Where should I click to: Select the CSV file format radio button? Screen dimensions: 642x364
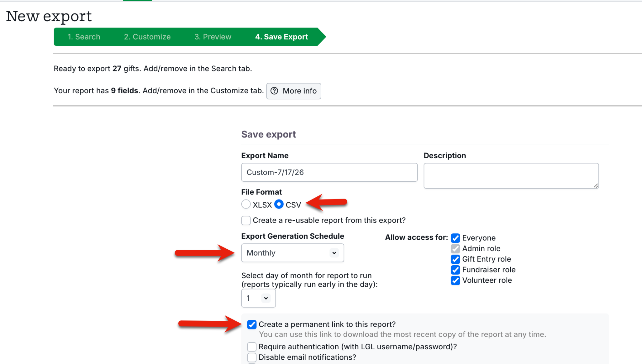coord(279,204)
